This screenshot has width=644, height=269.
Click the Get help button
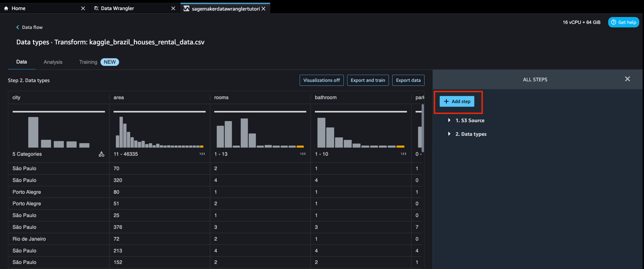click(624, 22)
